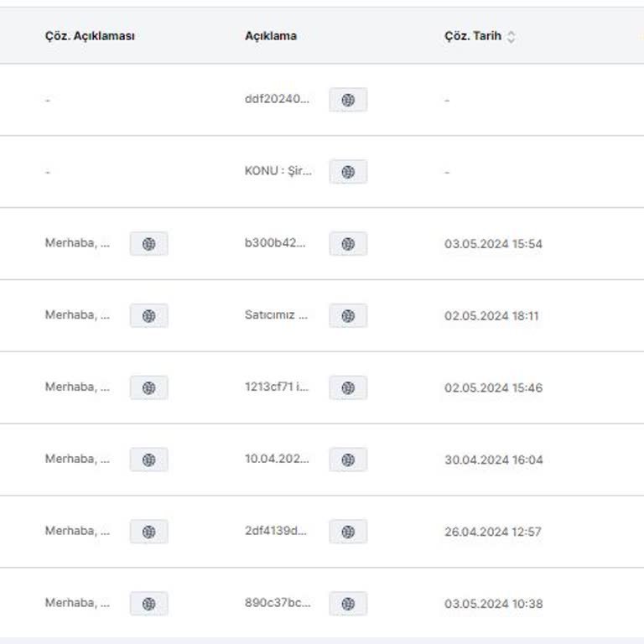Open globe icon next to b300b42 description

pos(348,245)
